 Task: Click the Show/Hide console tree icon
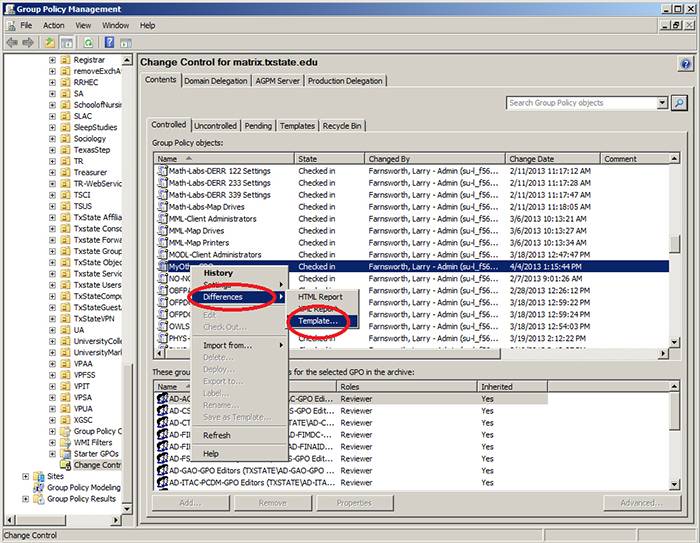pyautogui.click(x=67, y=43)
